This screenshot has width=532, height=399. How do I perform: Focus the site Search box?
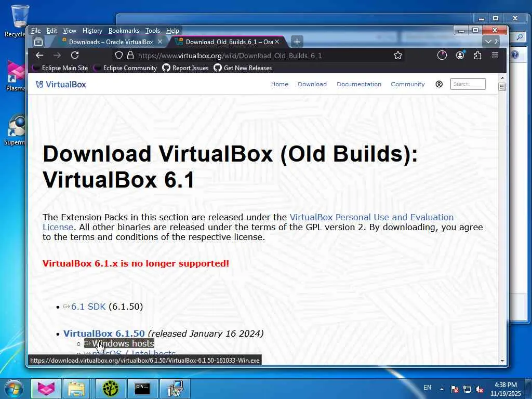468,84
